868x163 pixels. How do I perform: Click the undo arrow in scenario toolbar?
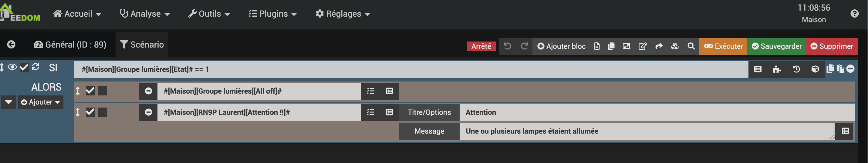(x=507, y=46)
